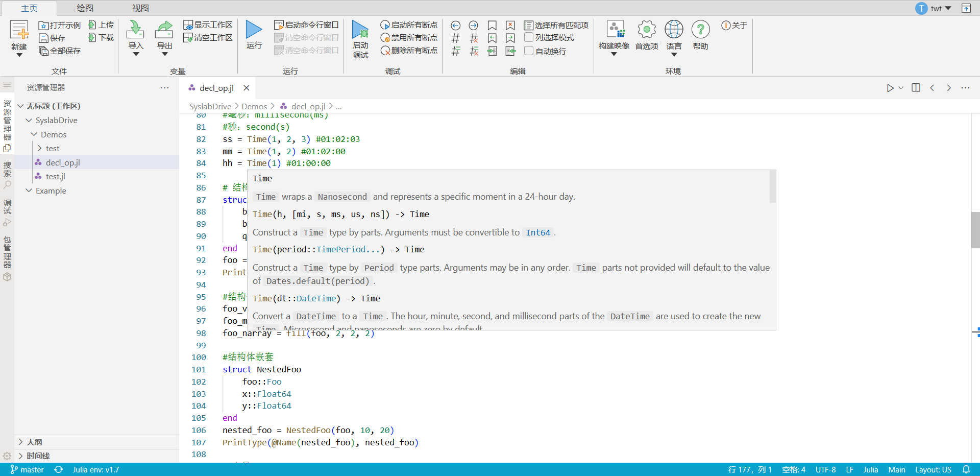Navigate forward with circled right arrow
The height and width of the screenshot is (476, 980).
pos(474,25)
